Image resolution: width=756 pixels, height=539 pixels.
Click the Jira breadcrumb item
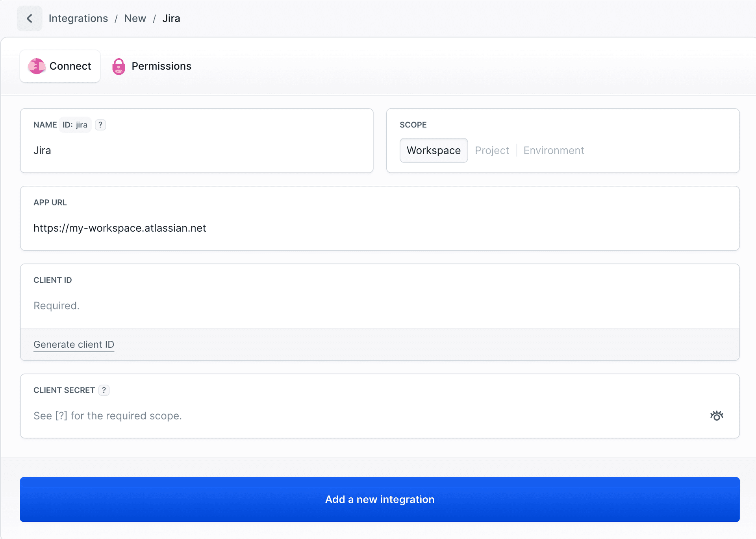pyautogui.click(x=171, y=18)
